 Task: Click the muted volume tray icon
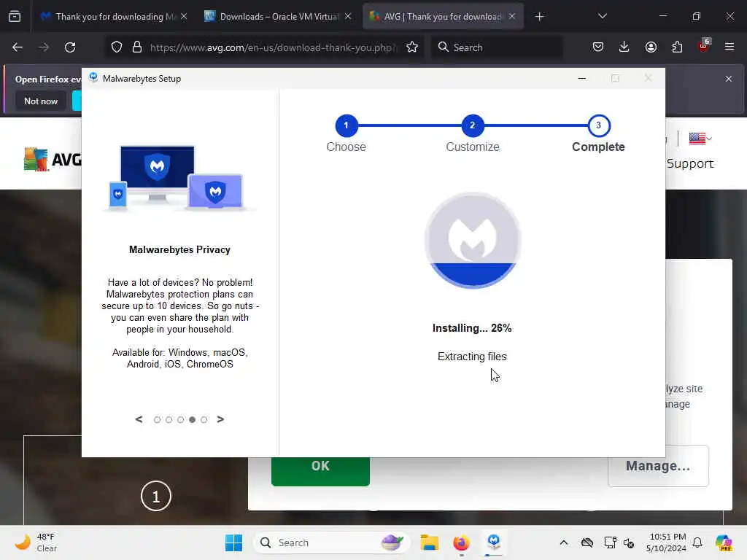click(629, 542)
